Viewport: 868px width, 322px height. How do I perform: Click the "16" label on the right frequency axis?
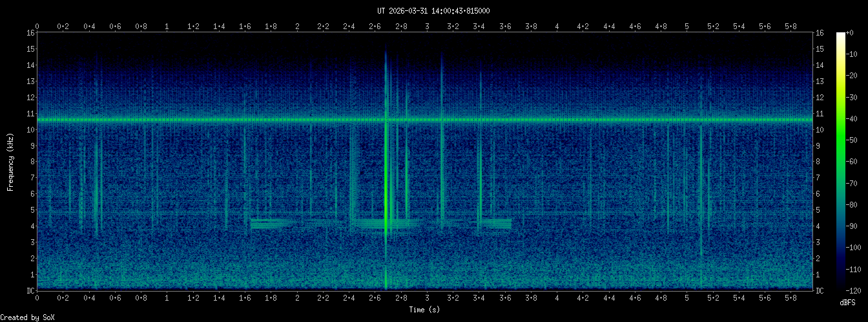click(820, 33)
